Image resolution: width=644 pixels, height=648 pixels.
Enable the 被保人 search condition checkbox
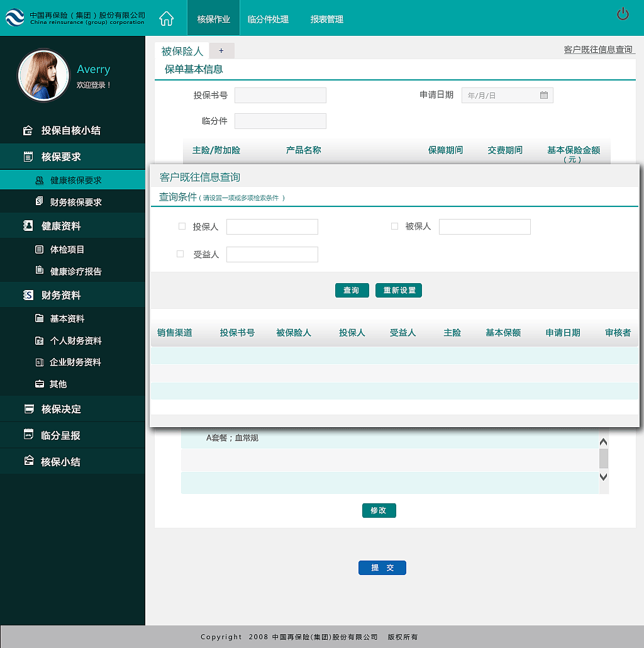pyautogui.click(x=395, y=226)
